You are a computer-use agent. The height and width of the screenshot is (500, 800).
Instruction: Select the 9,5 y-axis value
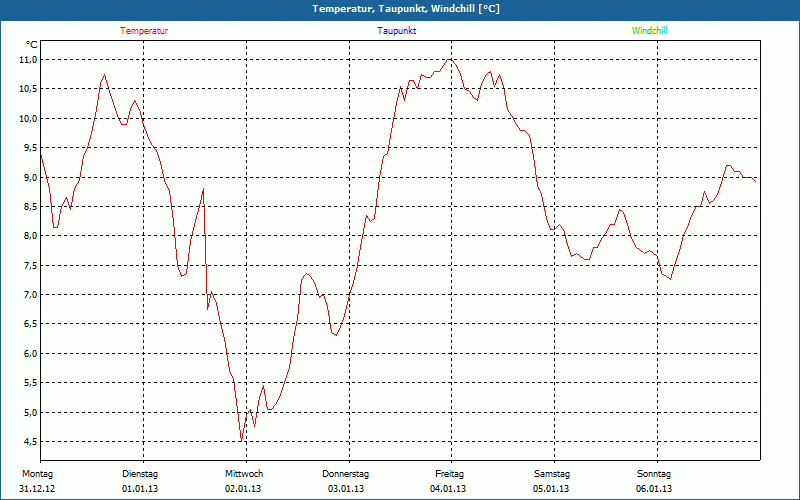point(31,148)
